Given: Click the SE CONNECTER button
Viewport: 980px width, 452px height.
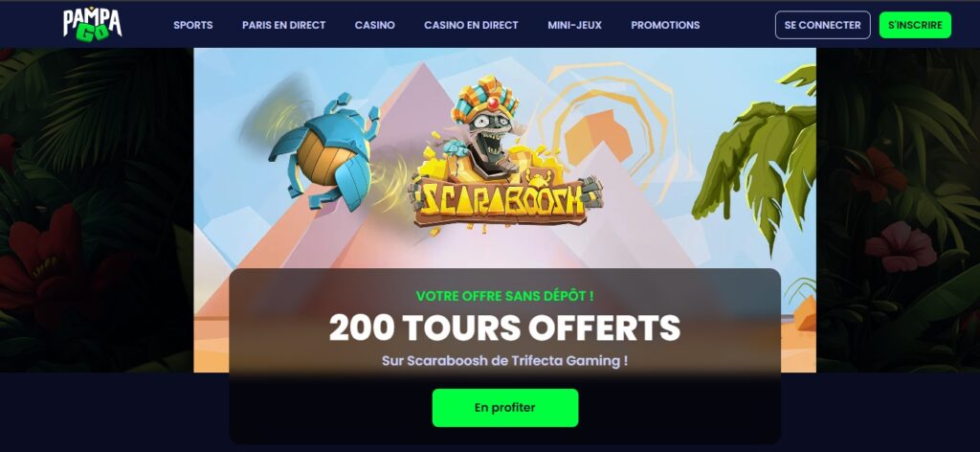Looking at the screenshot, I should (822, 25).
